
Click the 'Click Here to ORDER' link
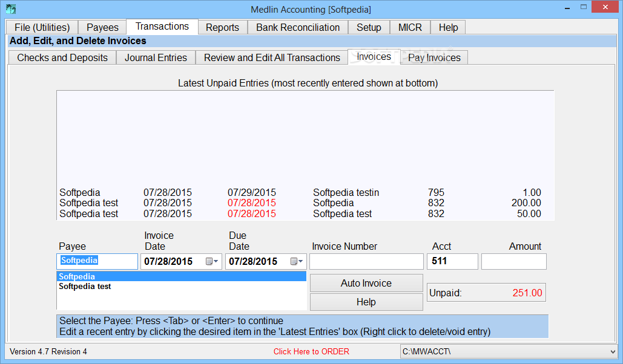pyautogui.click(x=311, y=352)
